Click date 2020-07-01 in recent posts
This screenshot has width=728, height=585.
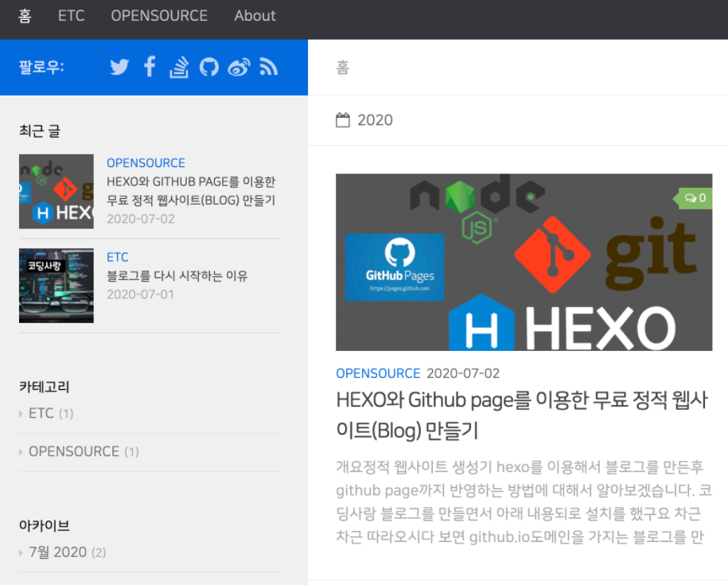[x=140, y=294]
